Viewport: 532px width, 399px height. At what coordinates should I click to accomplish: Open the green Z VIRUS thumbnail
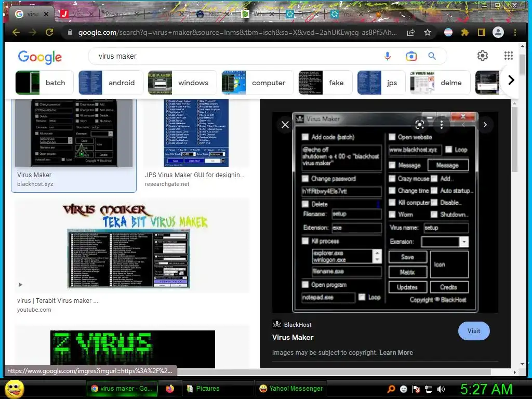point(132,349)
